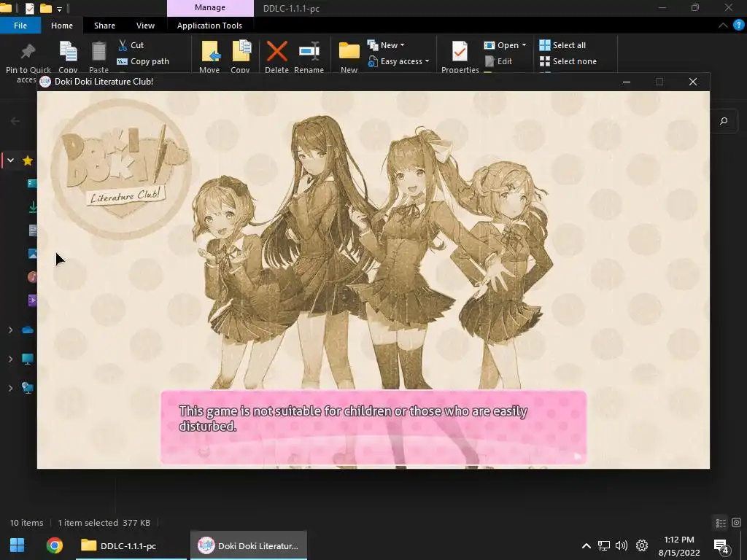
Task: Click the Manage contextual tab
Action: point(210,7)
